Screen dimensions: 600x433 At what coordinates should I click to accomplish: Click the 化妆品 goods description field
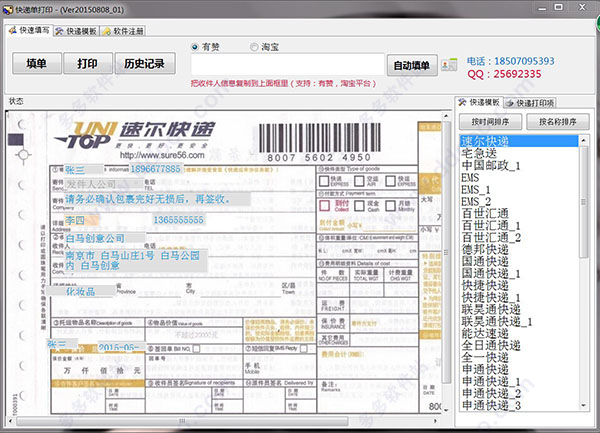81,291
